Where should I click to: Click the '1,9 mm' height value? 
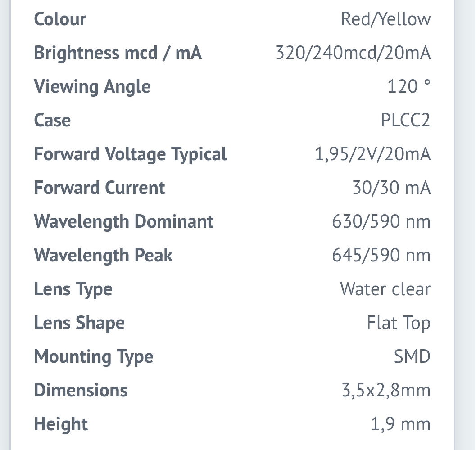[x=400, y=424]
